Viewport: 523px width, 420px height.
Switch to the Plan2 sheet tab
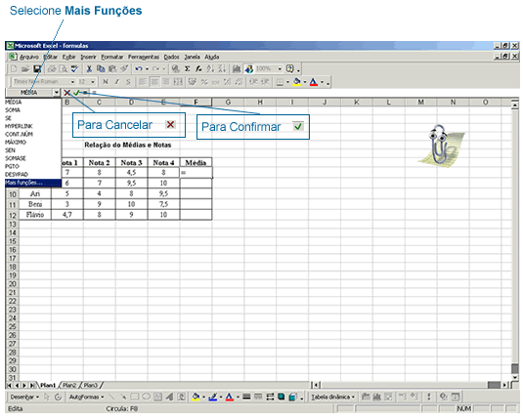pyautogui.click(x=69, y=386)
